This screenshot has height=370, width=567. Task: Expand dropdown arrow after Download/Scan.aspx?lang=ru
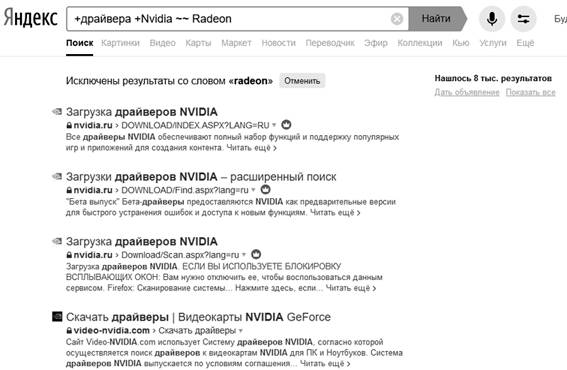(244, 255)
